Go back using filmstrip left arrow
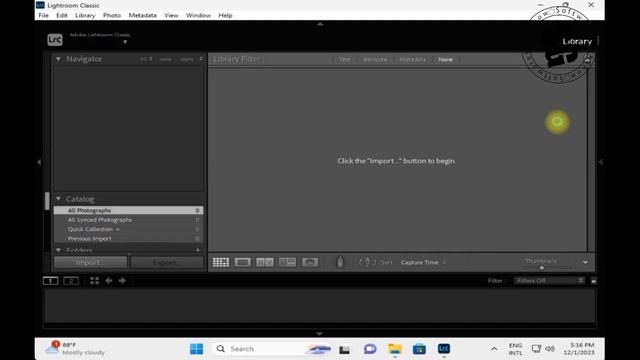640x360 pixels. pos(109,280)
